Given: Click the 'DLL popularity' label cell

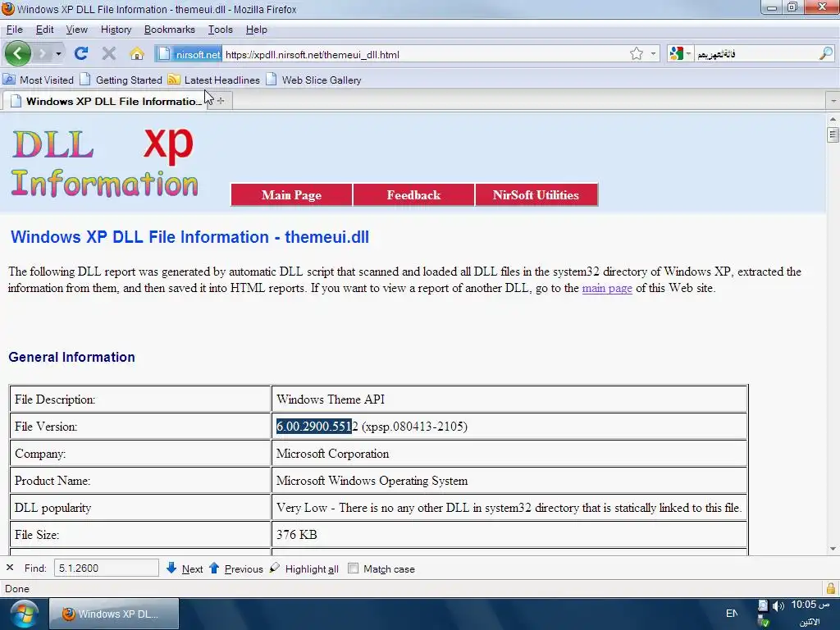Looking at the screenshot, I should point(139,508).
